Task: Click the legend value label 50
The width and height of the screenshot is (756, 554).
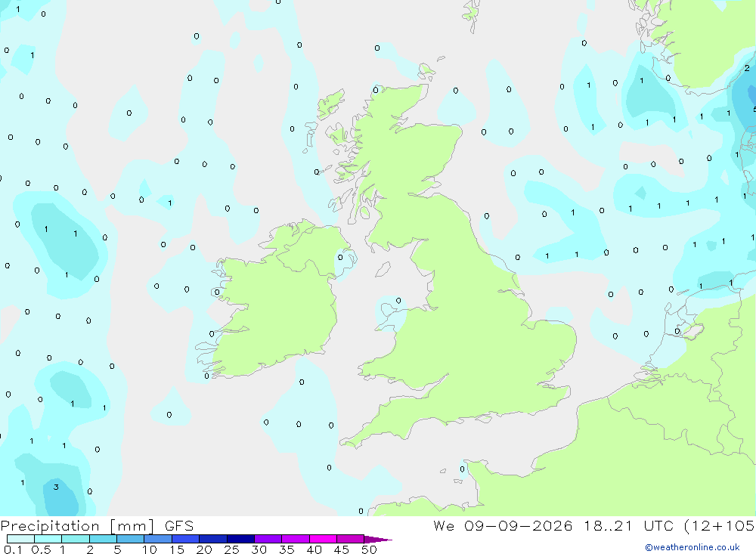Action: [x=369, y=549]
